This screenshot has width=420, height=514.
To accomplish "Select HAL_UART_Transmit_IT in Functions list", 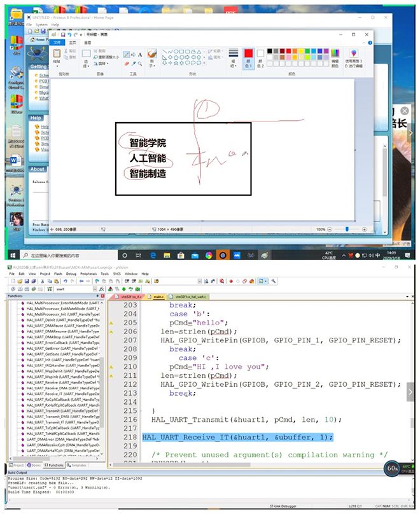I will (62, 422).
